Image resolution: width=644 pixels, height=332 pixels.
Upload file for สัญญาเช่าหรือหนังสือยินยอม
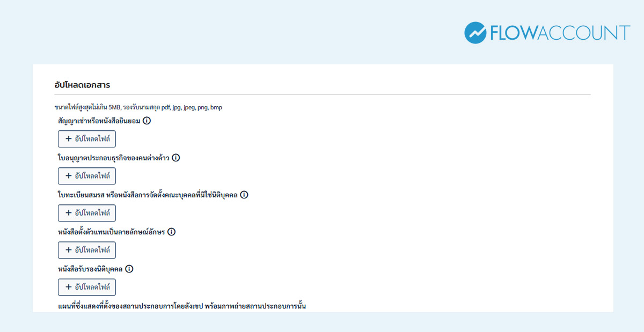pos(87,139)
